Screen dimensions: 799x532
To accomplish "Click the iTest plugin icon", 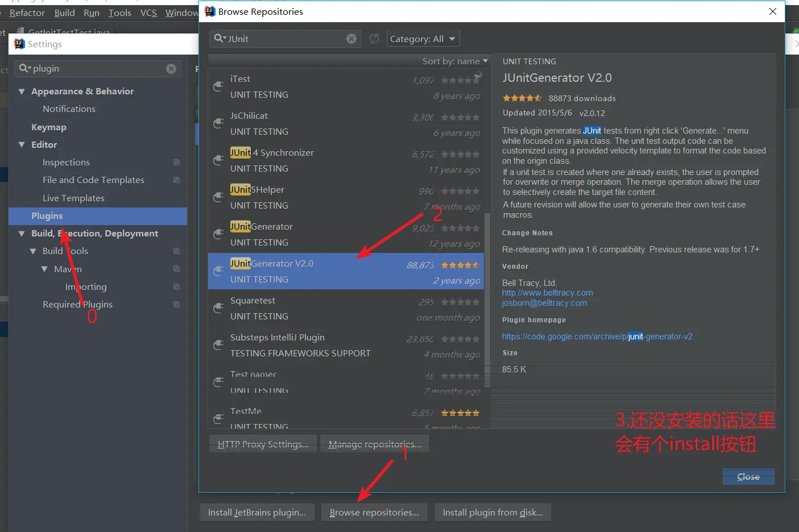I will (x=218, y=86).
